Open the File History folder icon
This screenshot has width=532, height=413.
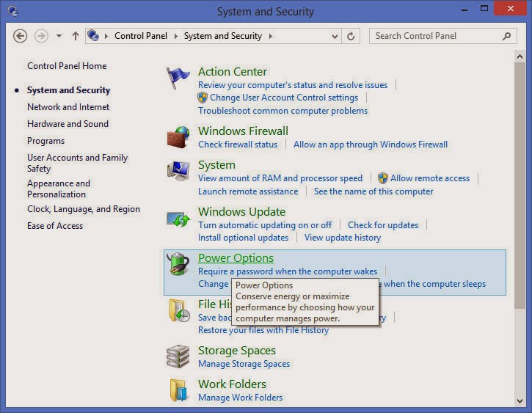(x=179, y=310)
